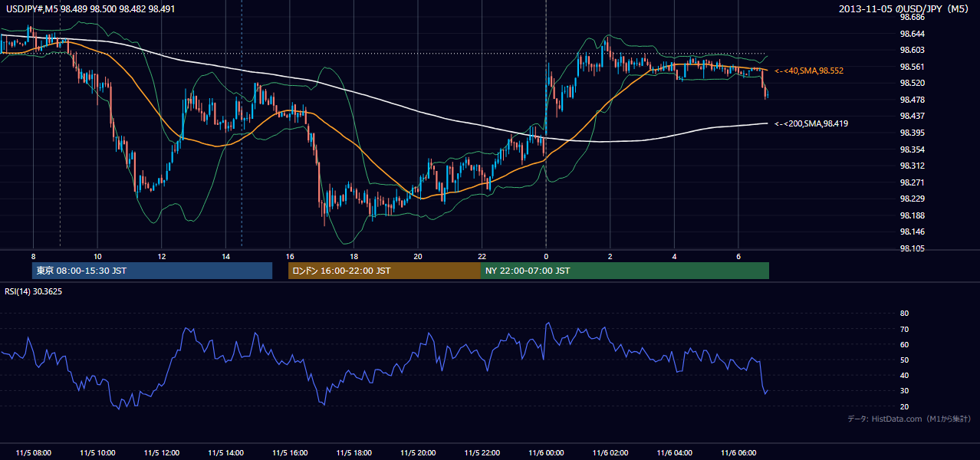980x460 pixels.
Task: Click RSI axis level 30
Action: point(904,391)
